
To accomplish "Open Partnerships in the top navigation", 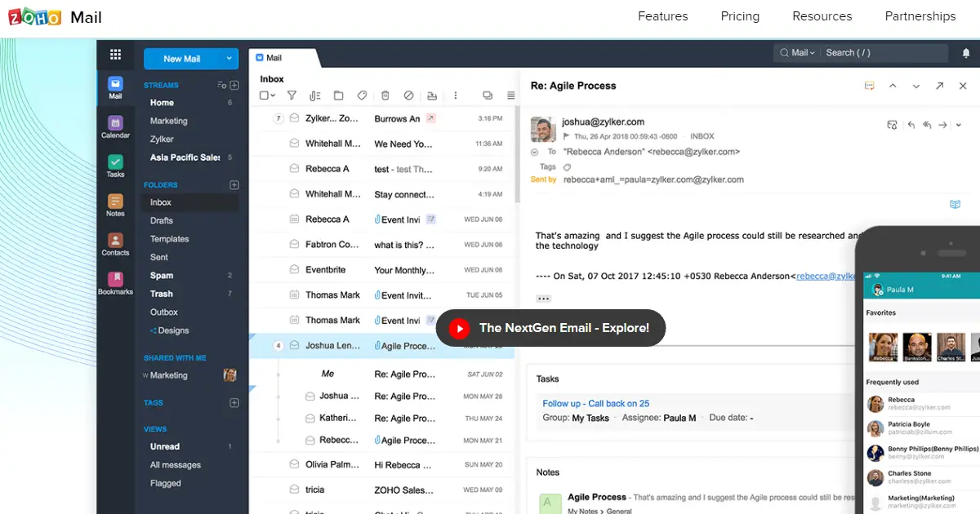I will tap(920, 16).
